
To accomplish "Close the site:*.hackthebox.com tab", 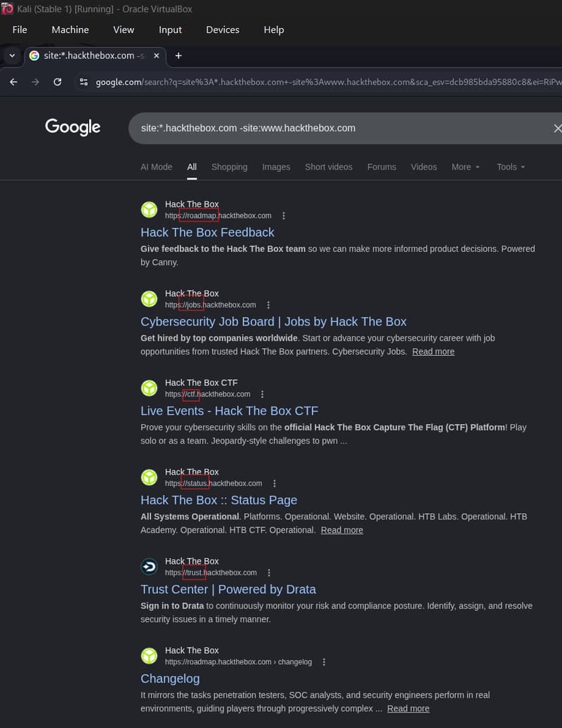I will tap(157, 55).
